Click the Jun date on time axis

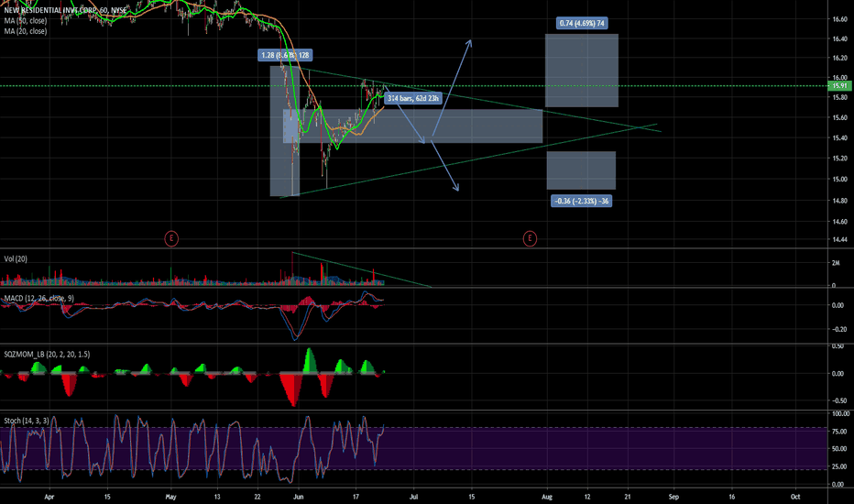(x=298, y=497)
